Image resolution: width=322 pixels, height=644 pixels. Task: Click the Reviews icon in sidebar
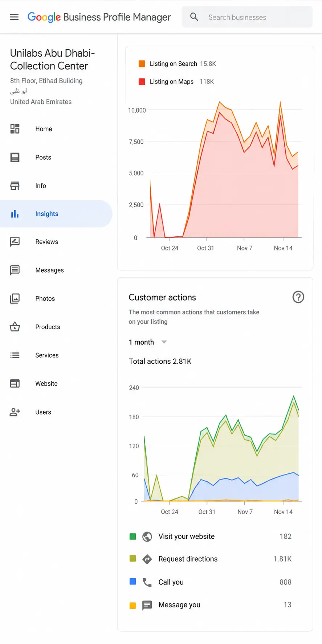pos(15,242)
